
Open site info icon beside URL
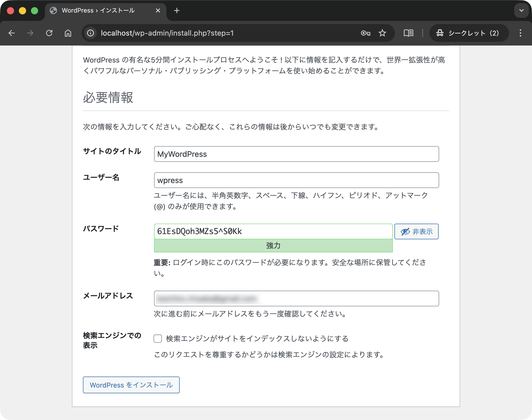(90, 33)
